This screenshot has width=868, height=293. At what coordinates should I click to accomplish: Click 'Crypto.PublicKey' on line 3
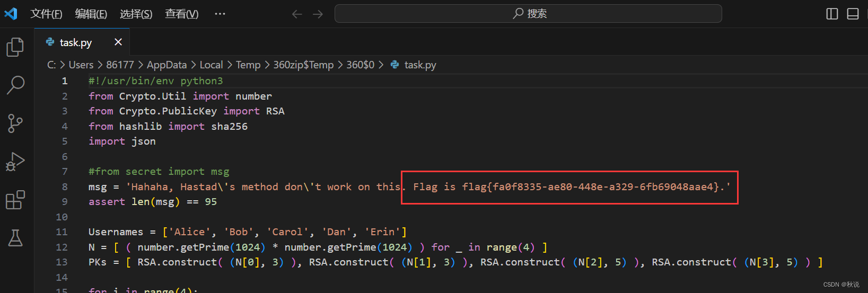(x=168, y=111)
